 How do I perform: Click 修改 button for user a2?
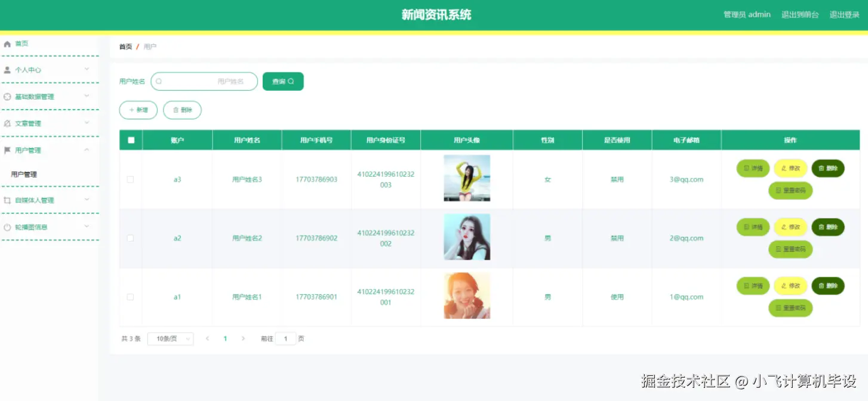790,227
